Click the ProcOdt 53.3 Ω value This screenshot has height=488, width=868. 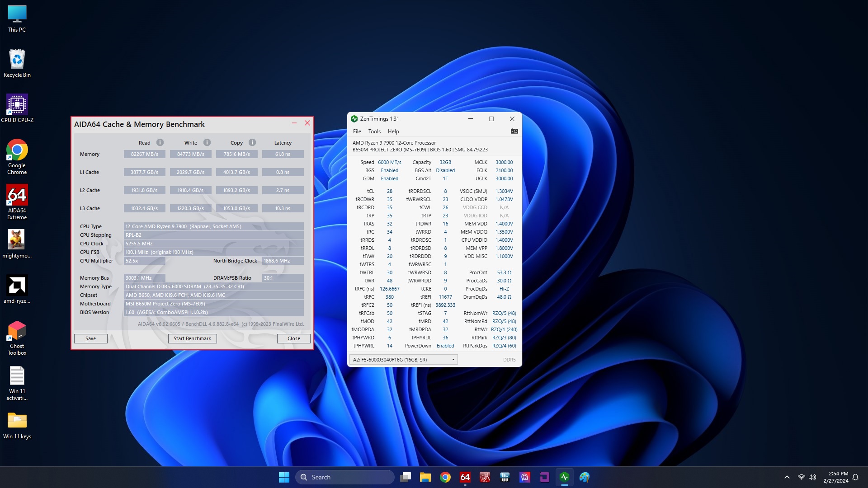pyautogui.click(x=504, y=272)
